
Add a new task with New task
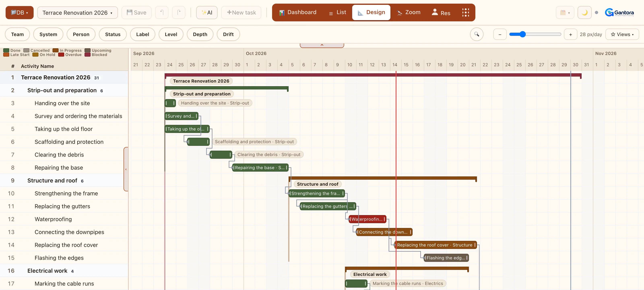click(x=241, y=12)
